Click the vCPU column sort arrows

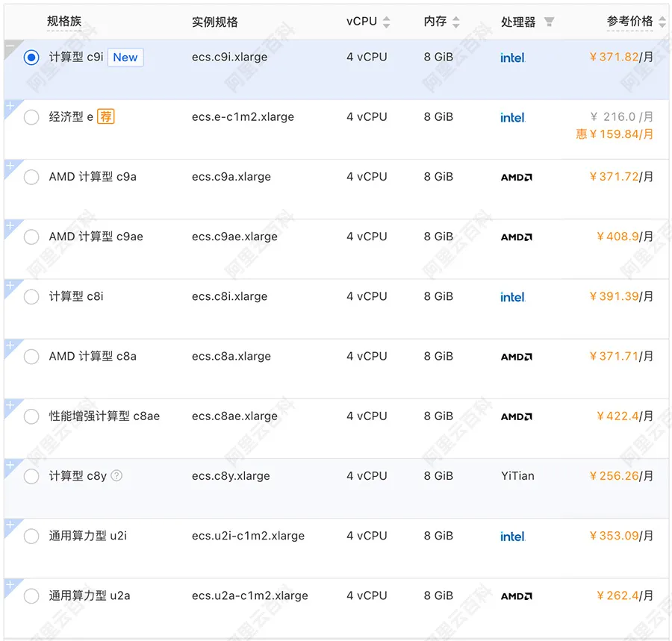point(386,22)
